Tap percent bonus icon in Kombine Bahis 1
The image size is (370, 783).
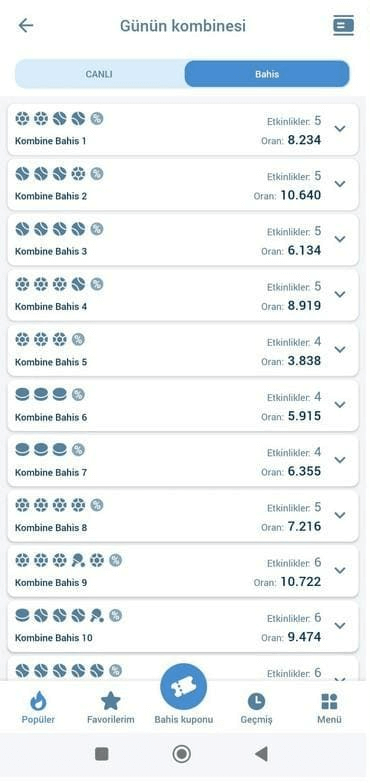[x=97, y=118]
